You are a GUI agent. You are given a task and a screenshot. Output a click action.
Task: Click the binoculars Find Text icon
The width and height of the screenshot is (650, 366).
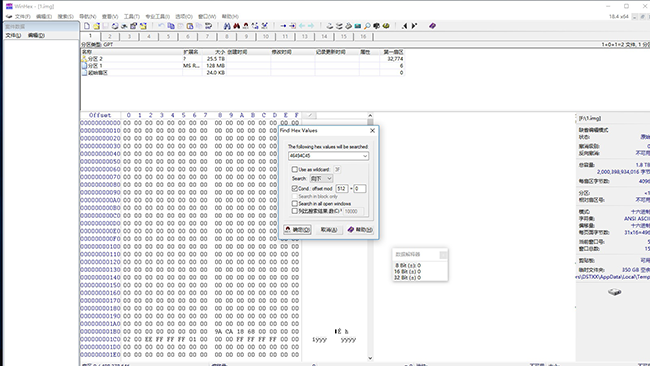coord(227,26)
